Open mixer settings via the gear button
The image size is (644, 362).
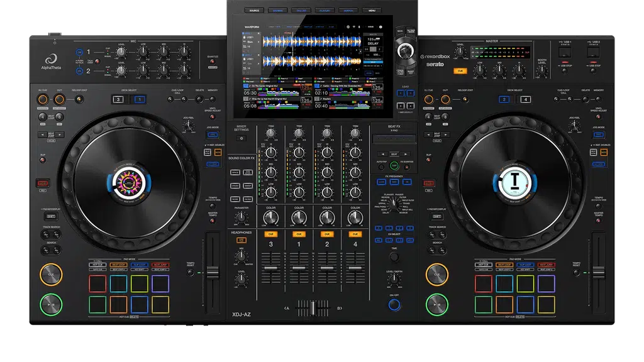pos(241,138)
